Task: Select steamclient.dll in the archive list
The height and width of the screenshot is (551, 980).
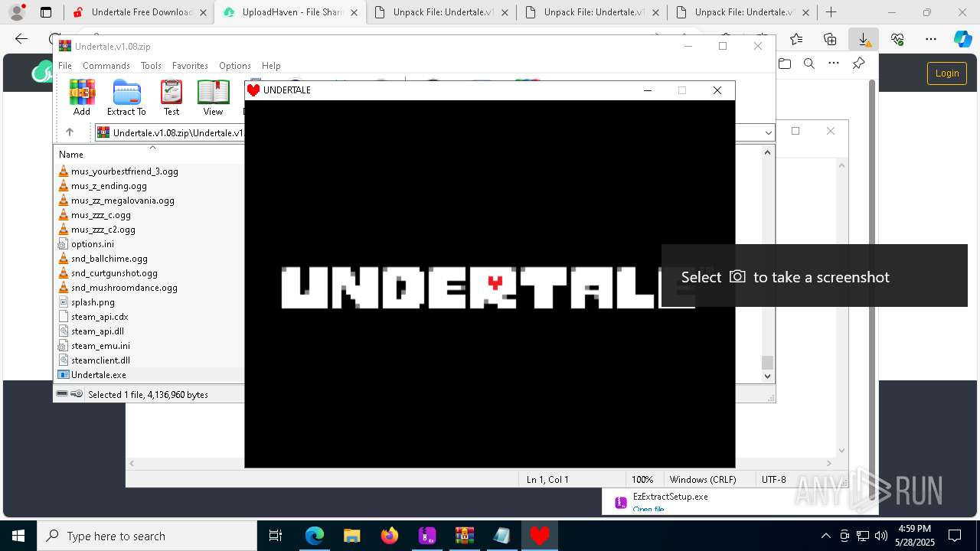Action: pyautogui.click(x=100, y=360)
